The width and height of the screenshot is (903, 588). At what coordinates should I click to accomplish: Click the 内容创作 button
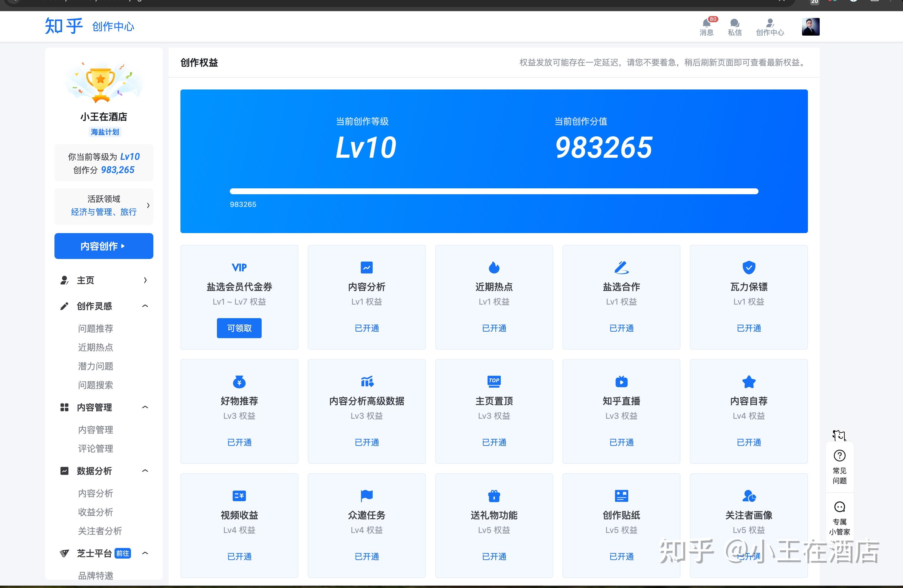click(x=104, y=246)
